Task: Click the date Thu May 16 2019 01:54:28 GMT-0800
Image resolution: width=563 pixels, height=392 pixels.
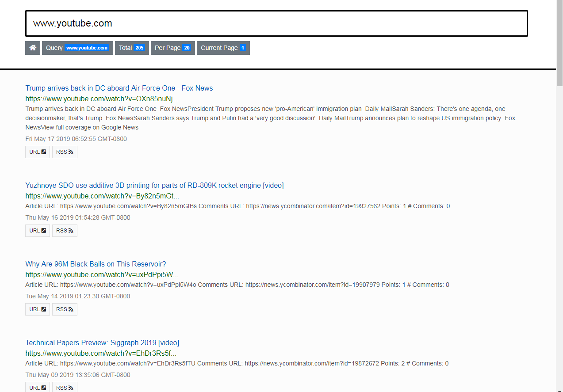Action: point(78,217)
